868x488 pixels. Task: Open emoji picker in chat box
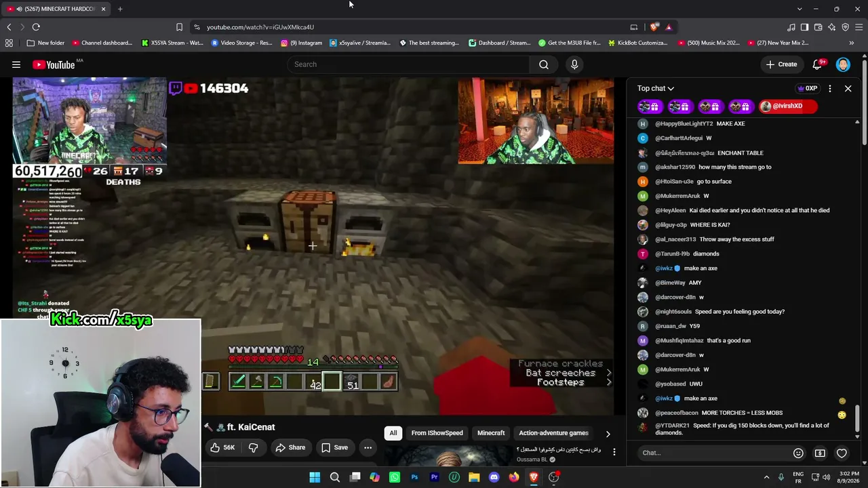[x=798, y=453]
